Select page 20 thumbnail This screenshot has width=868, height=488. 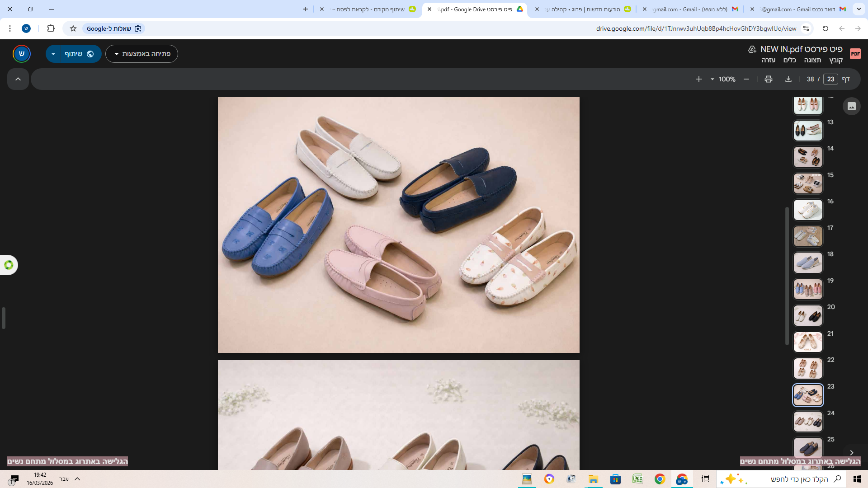808,316
